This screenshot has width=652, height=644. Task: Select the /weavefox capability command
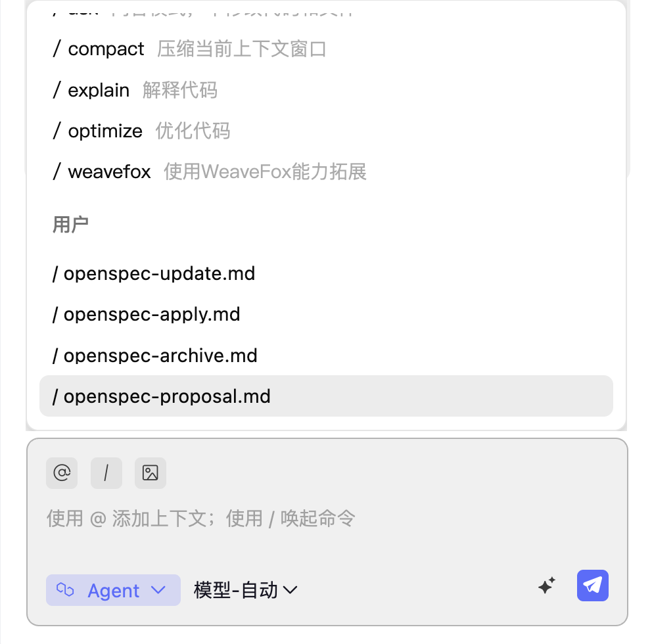pyautogui.click(x=210, y=172)
